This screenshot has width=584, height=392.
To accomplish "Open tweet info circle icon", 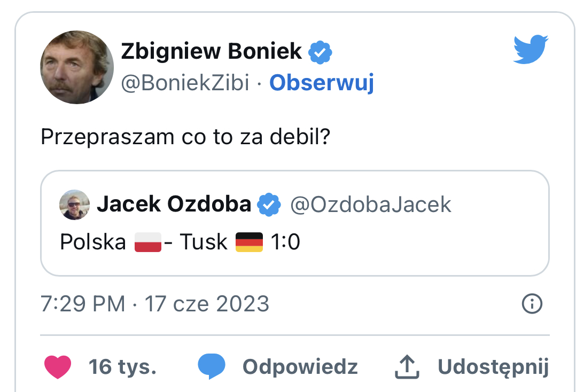I will click(x=532, y=304).
